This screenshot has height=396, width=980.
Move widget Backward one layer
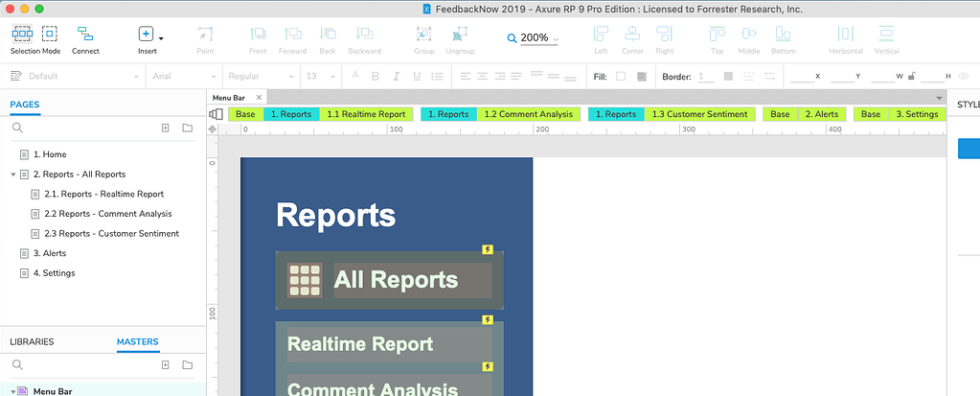364,34
